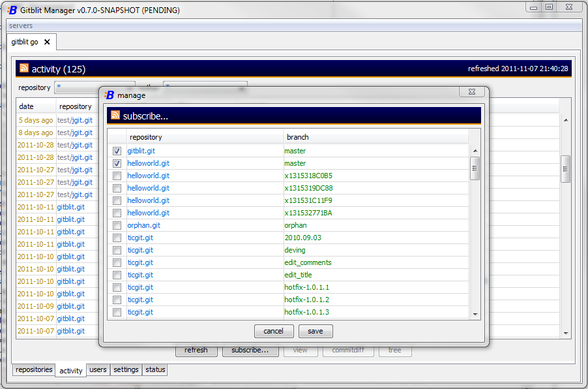Select the 2011-10-09 gitblit.git activity row
588x389 pixels.
coord(57,306)
